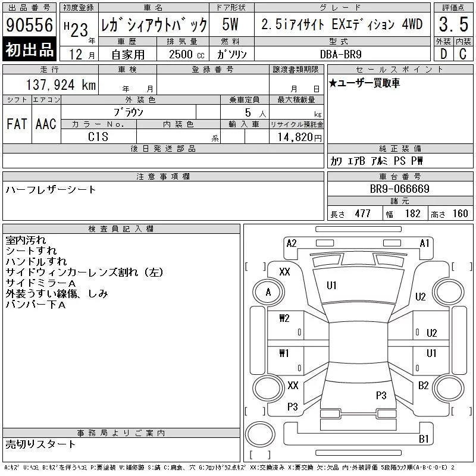Click the W1 mark on the door
This screenshot has height=476, width=476.
(x=284, y=353)
